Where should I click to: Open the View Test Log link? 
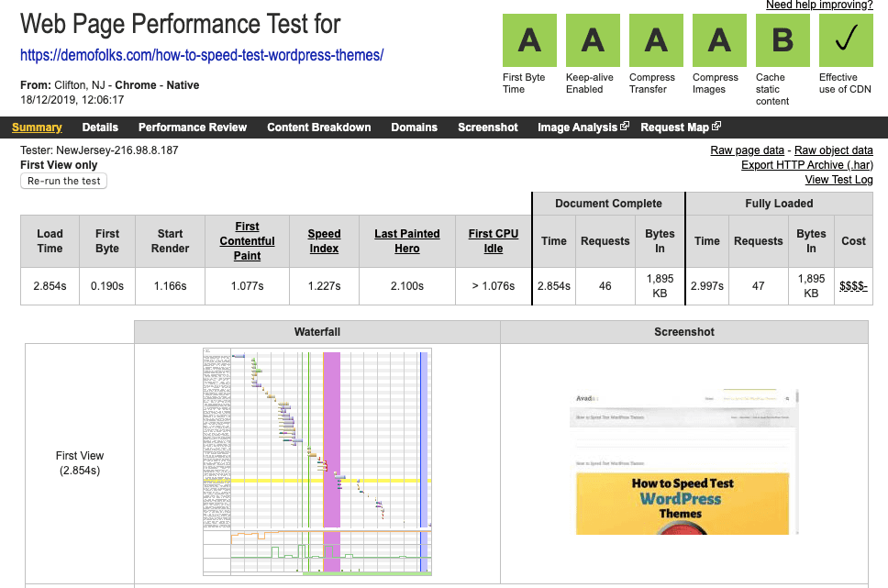tap(838, 180)
